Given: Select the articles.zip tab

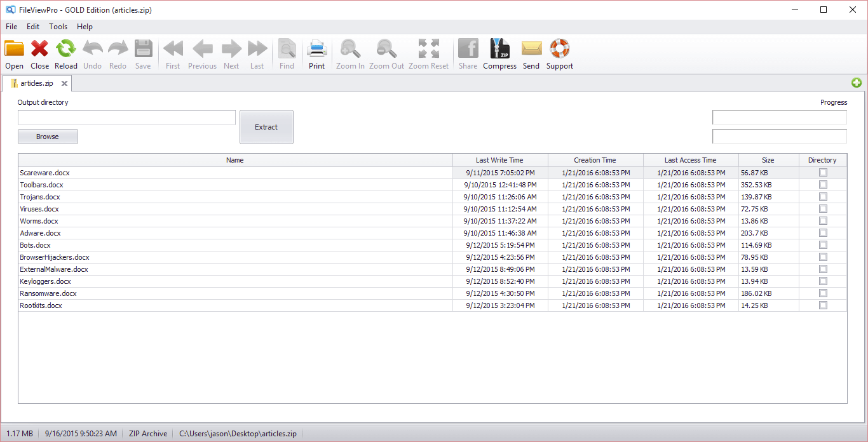Looking at the screenshot, I should (x=37, y=83).
